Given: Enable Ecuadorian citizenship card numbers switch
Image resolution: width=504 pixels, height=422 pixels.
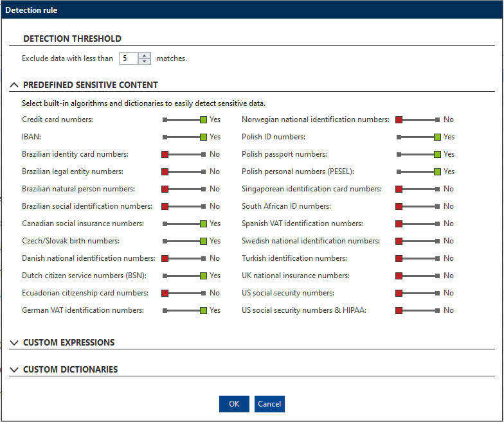Looking at the screenshot, I should pos(184,293).
